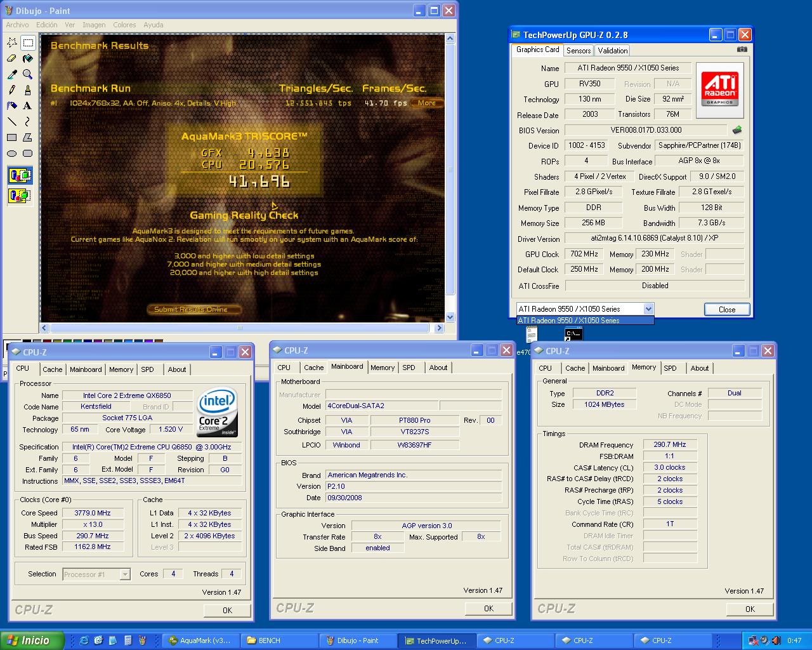Click the Paint horizontal scrollbar left arrow
Image resolution: width=812 pixels, height=650 pixels.
coord(44,328)
